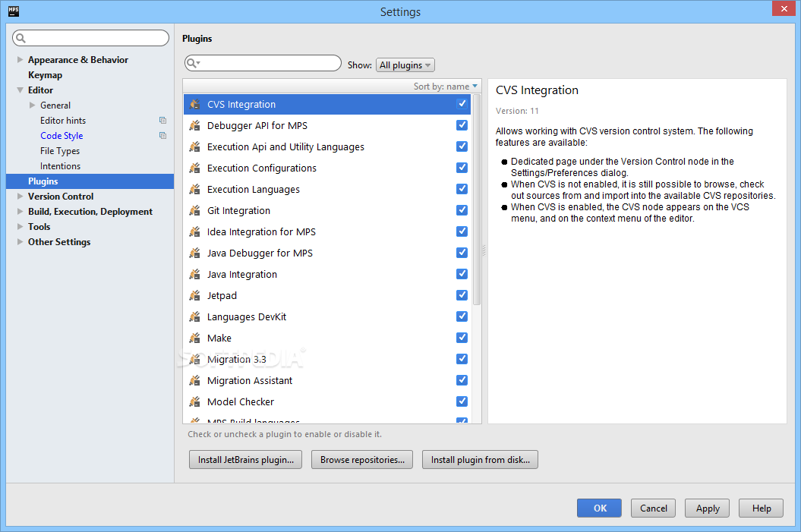
Task: Click the Apply button
Action: click(708, 508)
